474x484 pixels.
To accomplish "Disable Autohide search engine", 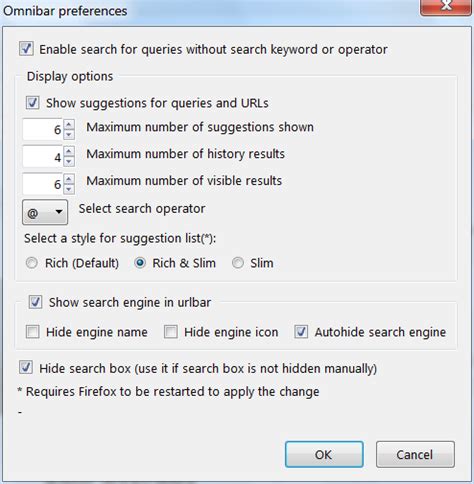I will [x=301, y=332].
